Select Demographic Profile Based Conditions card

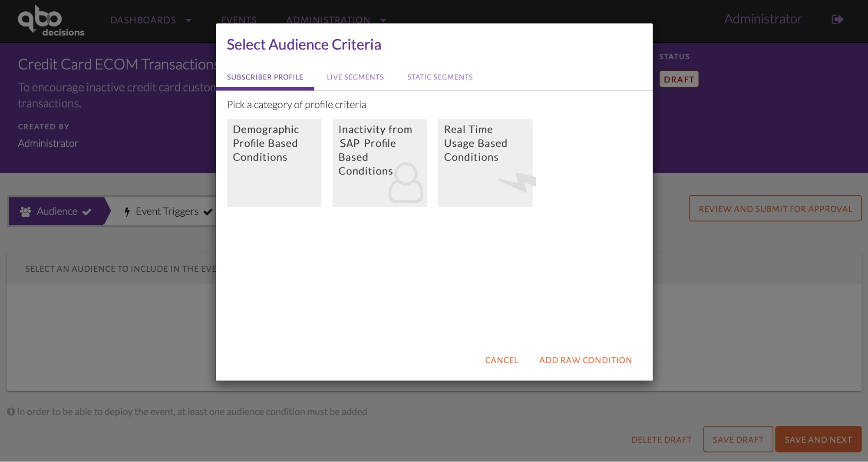(x=274, y=163)
